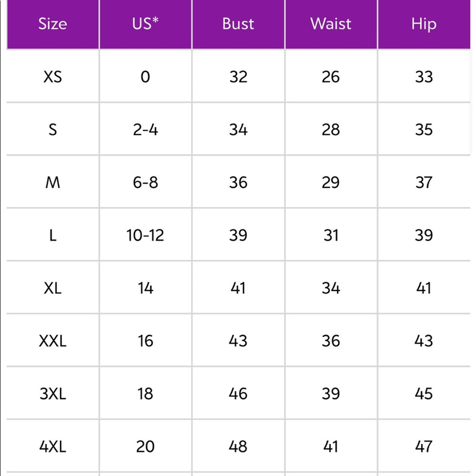
Task: Click the L size row label
Action: click(53, 235)
